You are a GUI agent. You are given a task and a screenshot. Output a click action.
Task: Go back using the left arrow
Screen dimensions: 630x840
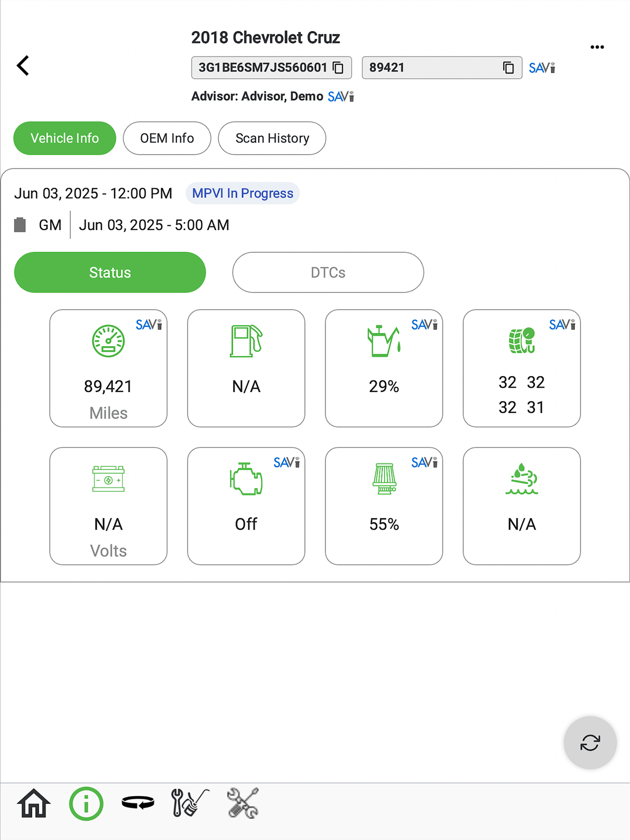(x=23, y=66)
